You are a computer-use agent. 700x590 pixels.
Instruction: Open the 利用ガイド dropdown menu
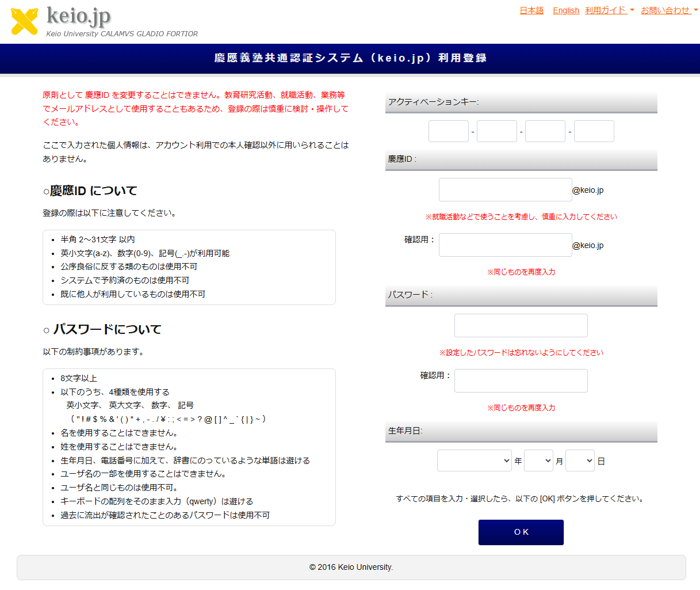click(x=609, y=10)
